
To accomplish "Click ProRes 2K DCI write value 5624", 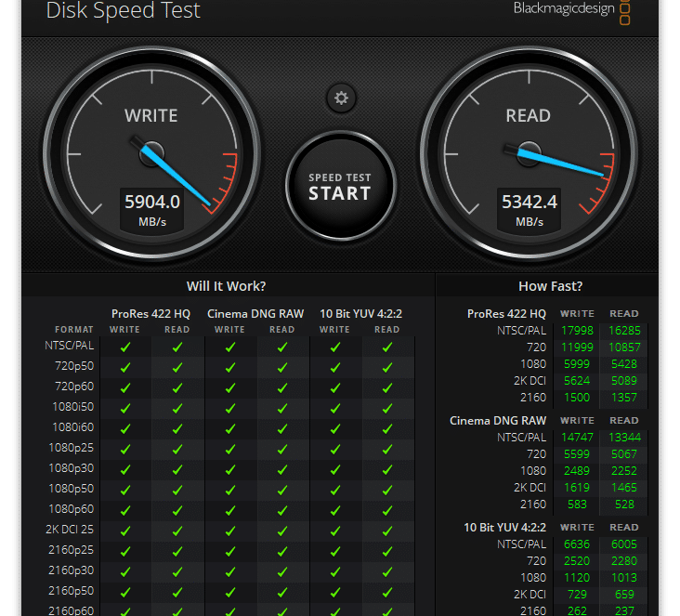I will click(x=577, y=380).
